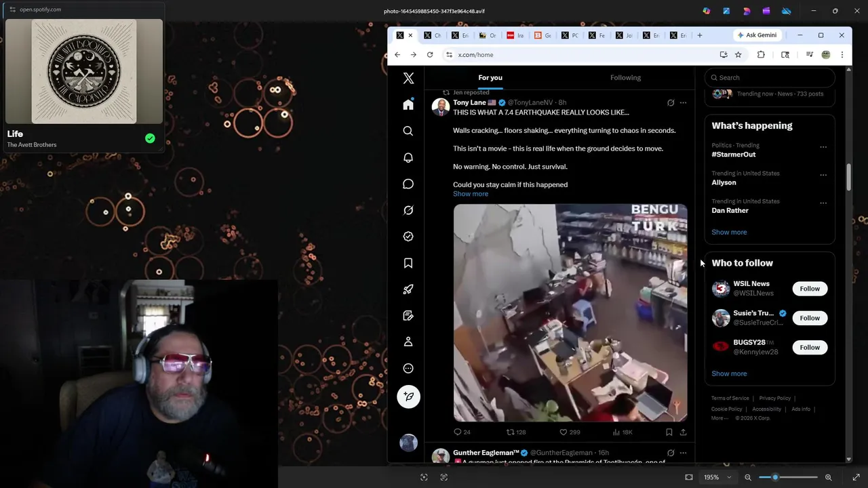Open the 195% zoom dropdown in Photos
This screenshot has height=488, width=868.
(717, 477)
